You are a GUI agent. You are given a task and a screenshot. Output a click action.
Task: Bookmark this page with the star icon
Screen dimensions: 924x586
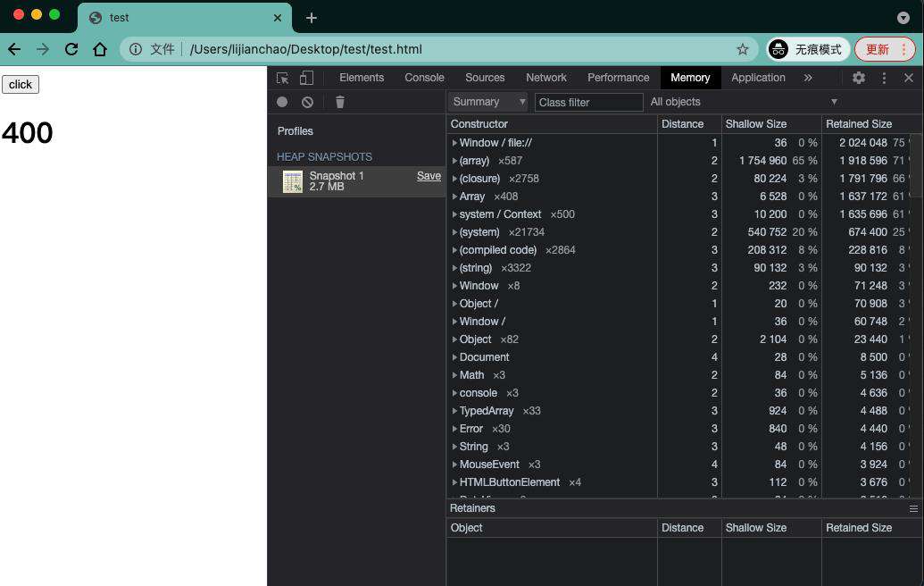[743, 49]
